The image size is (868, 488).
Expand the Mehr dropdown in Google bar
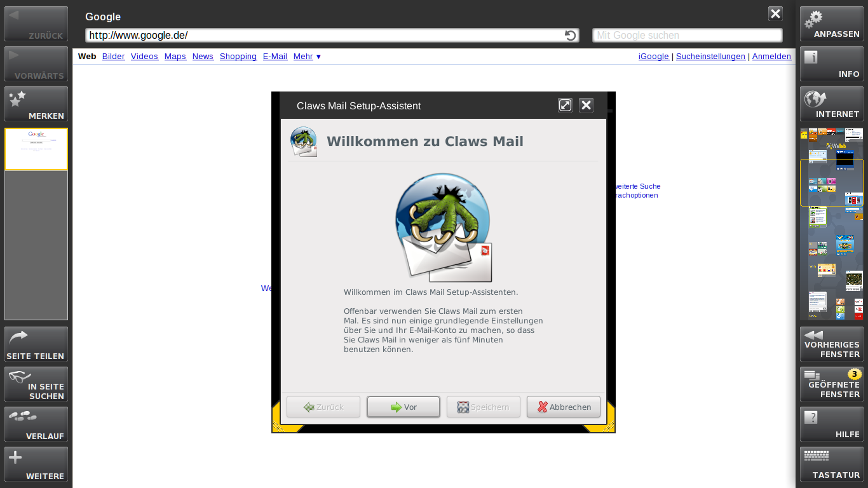click(x=307, y=57)
